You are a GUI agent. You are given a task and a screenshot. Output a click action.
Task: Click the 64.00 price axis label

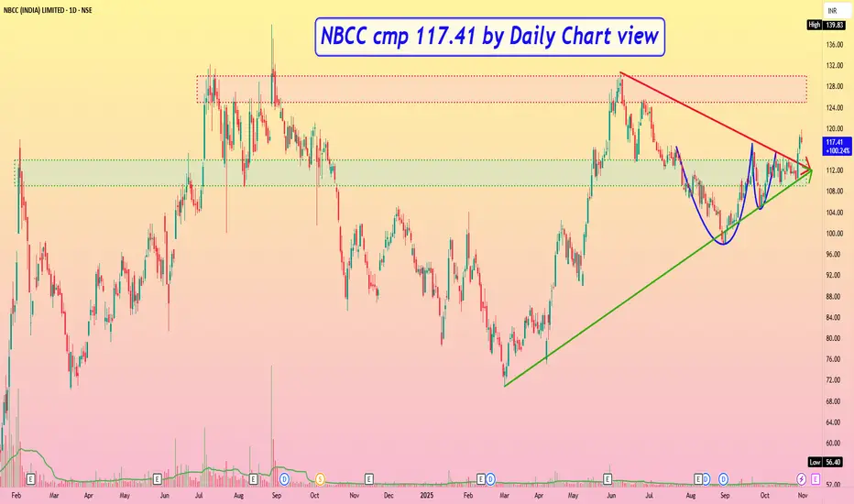[x=835, y=422]
